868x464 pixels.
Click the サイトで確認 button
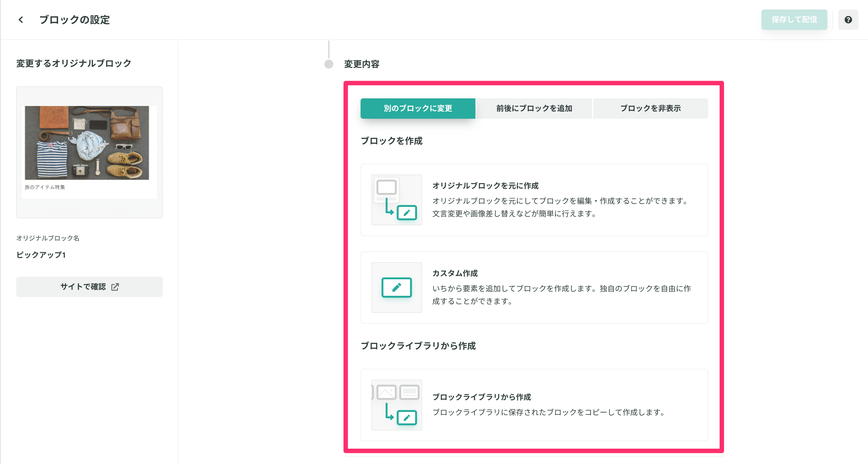coord(82,287)
